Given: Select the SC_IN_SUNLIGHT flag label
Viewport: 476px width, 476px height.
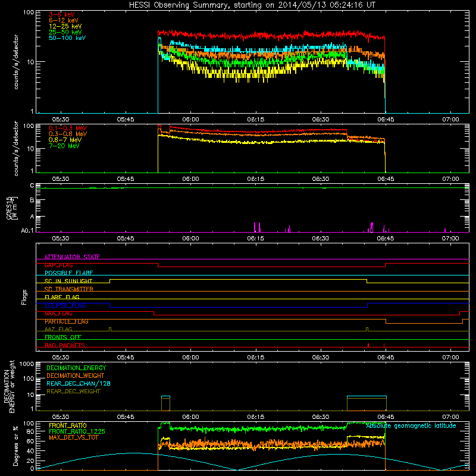Looking at the screenshot, I should (x=68, y=281).
